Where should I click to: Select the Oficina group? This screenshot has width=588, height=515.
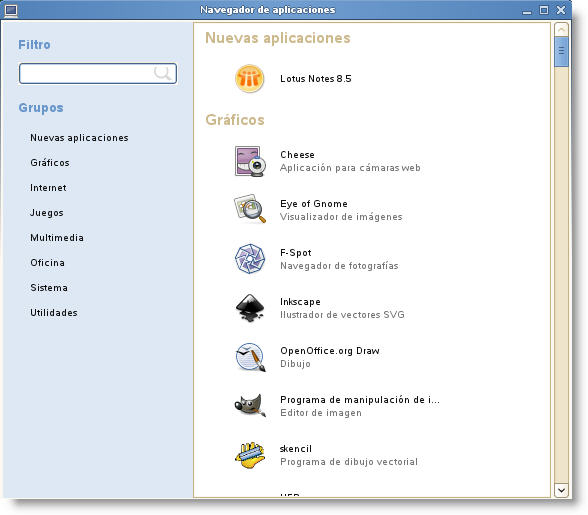coord(48,263)
